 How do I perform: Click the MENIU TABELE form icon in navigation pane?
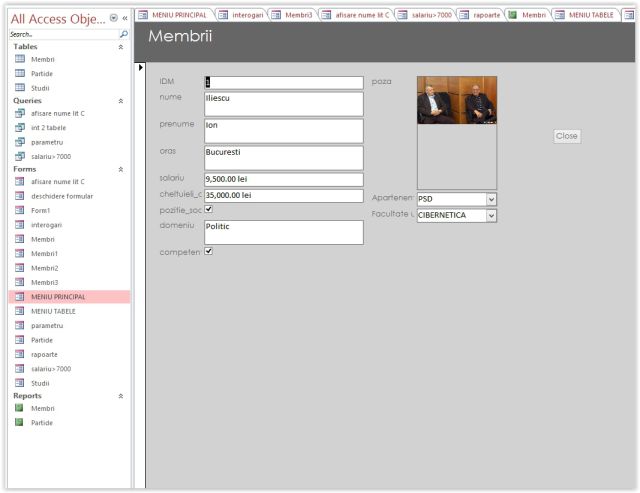(20, 311)
